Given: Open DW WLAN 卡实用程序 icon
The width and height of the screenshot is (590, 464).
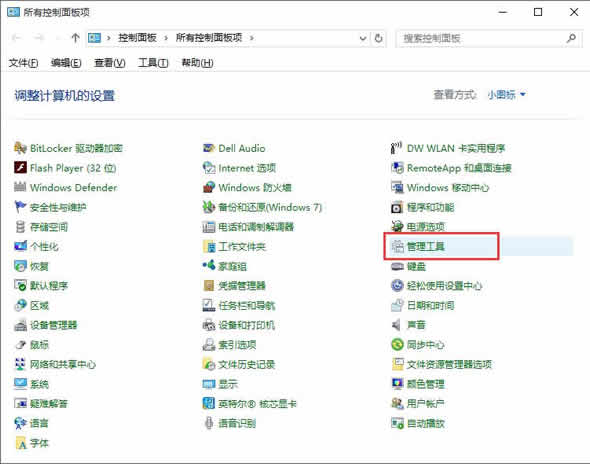Looking at the screenshot, I should click(397, 148).
